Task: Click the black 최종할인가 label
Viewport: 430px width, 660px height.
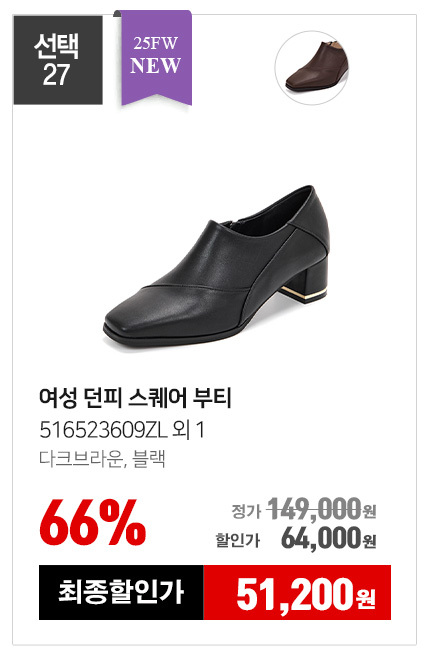Action: coord(121,592)
